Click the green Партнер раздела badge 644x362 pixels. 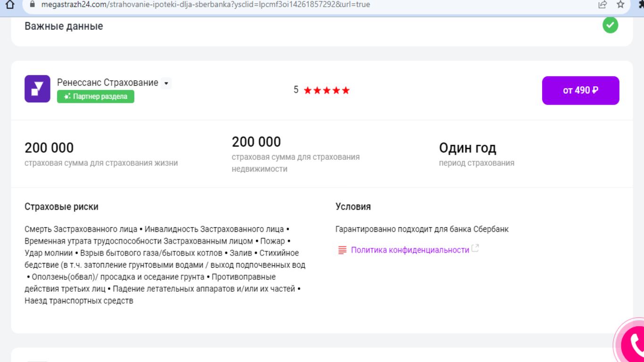click(x=96, y=97)
